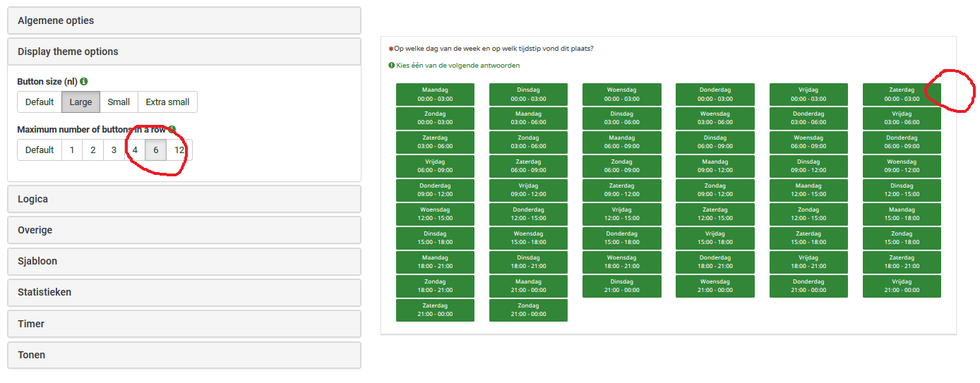
Task: Set Button size to Default
Action: click(x=40, y=102)
